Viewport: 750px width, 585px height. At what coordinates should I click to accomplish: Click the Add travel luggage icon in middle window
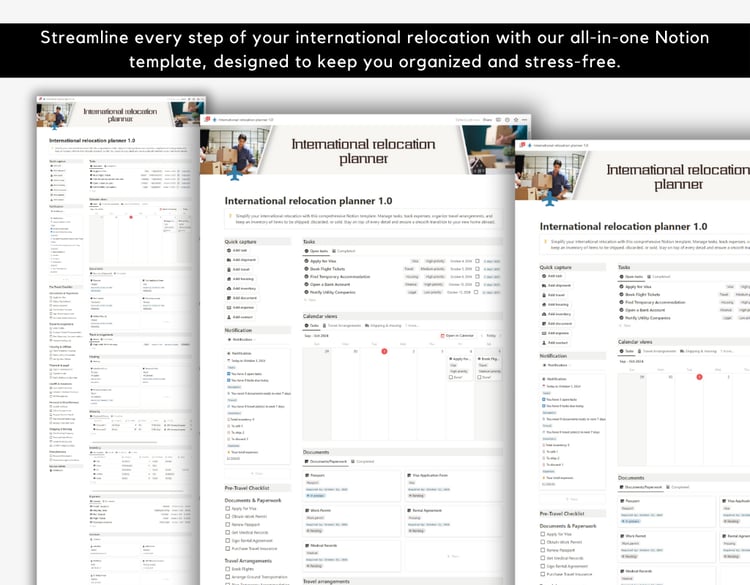click(229, 270)
